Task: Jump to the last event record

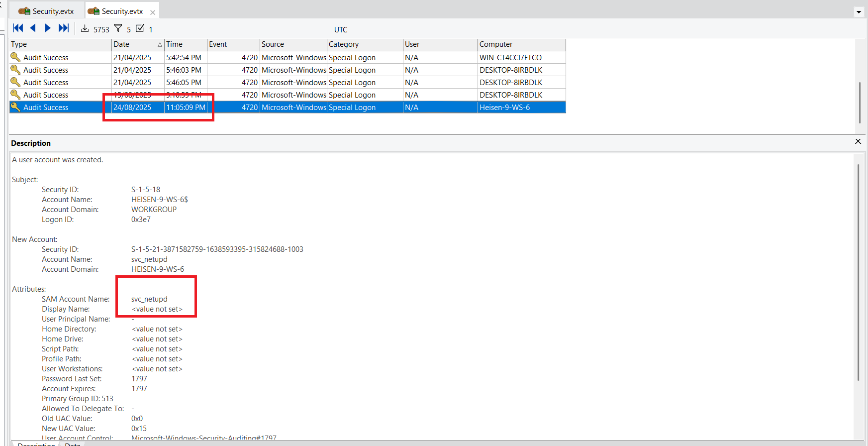Action: click(x=64, y=28)
